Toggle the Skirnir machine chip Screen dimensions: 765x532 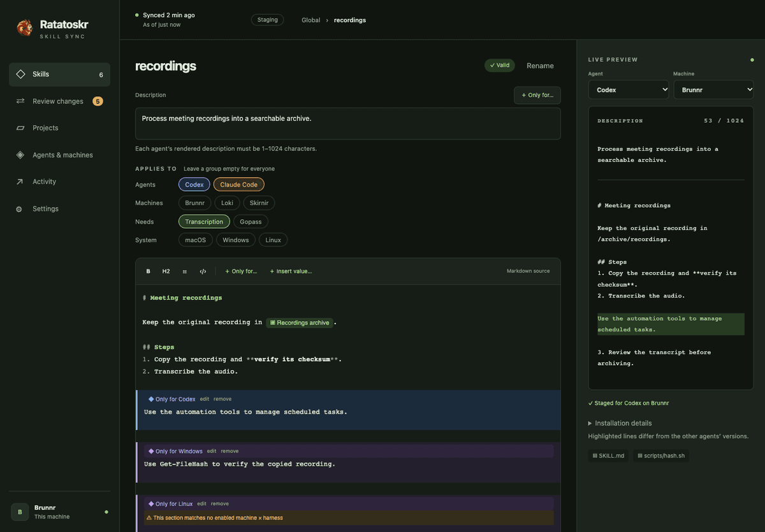(x=259, y=203)
